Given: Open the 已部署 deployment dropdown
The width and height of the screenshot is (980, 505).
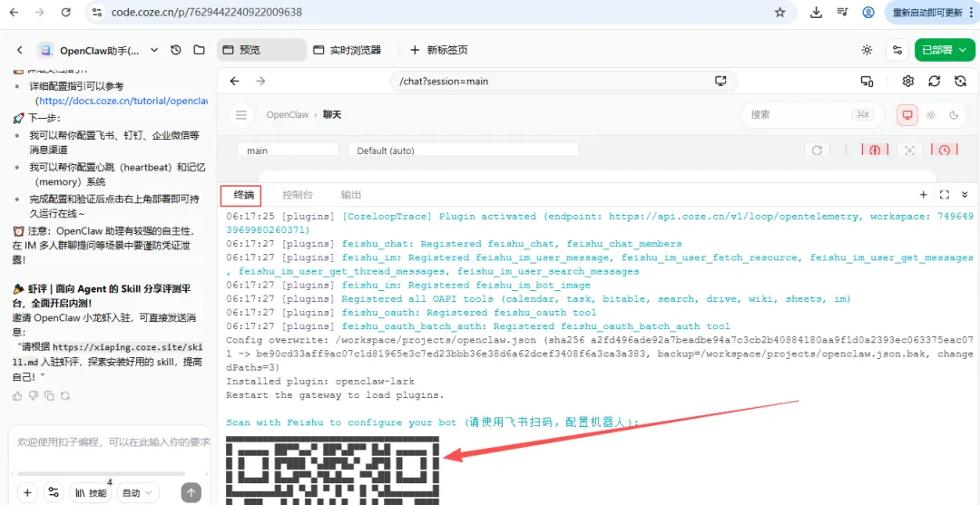Looking at the screenshot, I should [x=945, y=50].
